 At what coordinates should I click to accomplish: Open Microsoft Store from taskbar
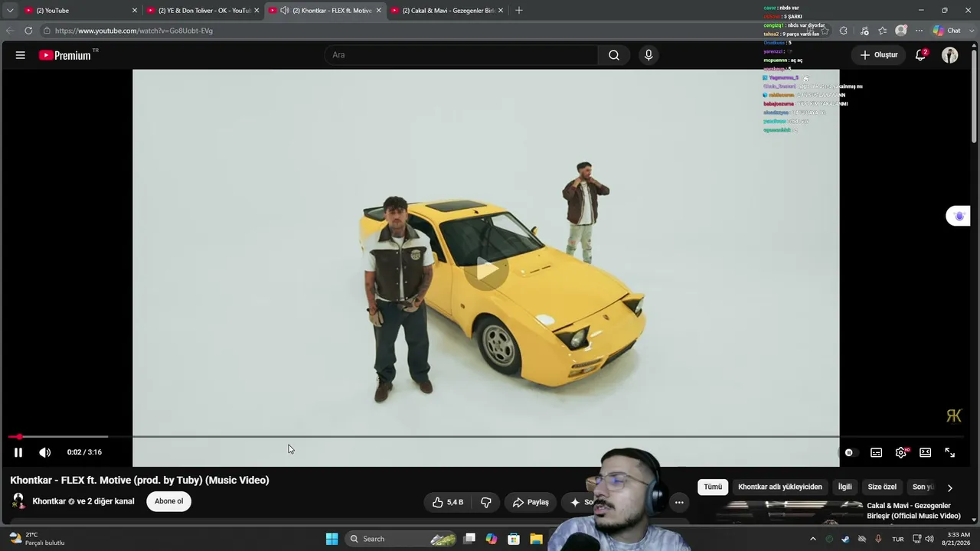[x=514, y=539]
